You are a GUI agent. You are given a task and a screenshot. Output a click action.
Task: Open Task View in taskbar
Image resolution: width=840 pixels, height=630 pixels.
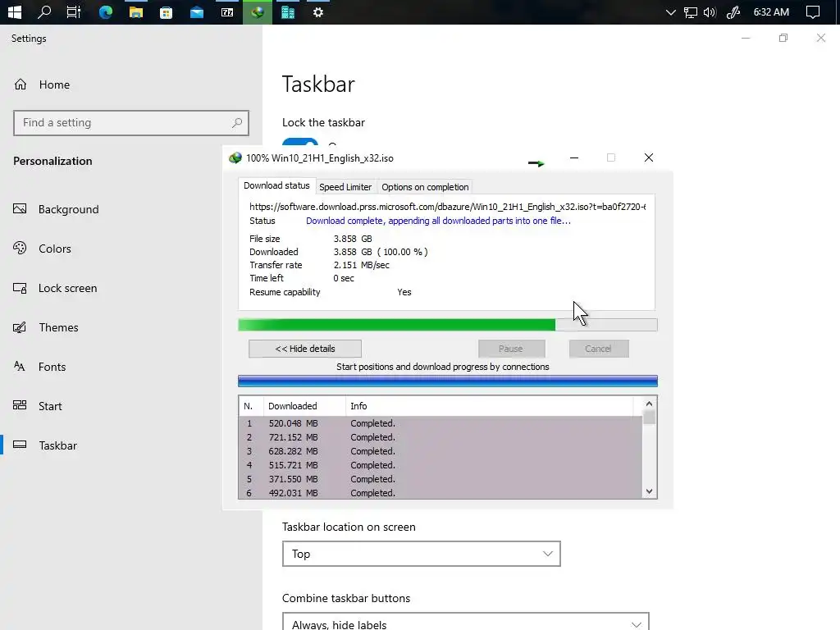[x=73, y=11]
